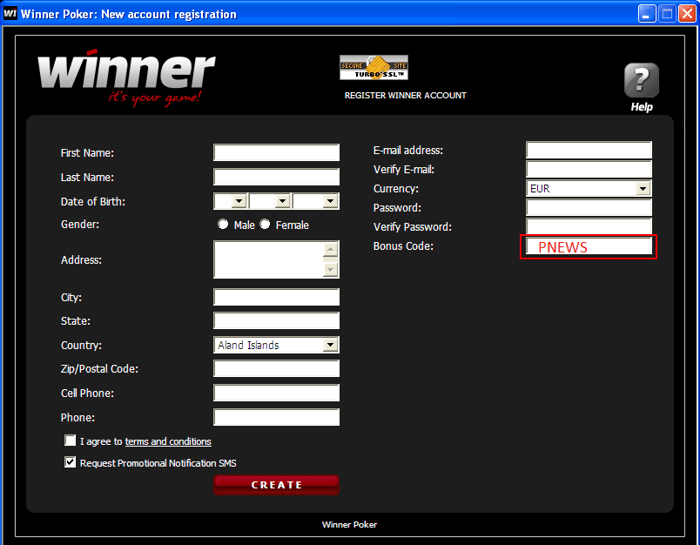
Task: Select the Female gender radio button
Action: (265, 224)
